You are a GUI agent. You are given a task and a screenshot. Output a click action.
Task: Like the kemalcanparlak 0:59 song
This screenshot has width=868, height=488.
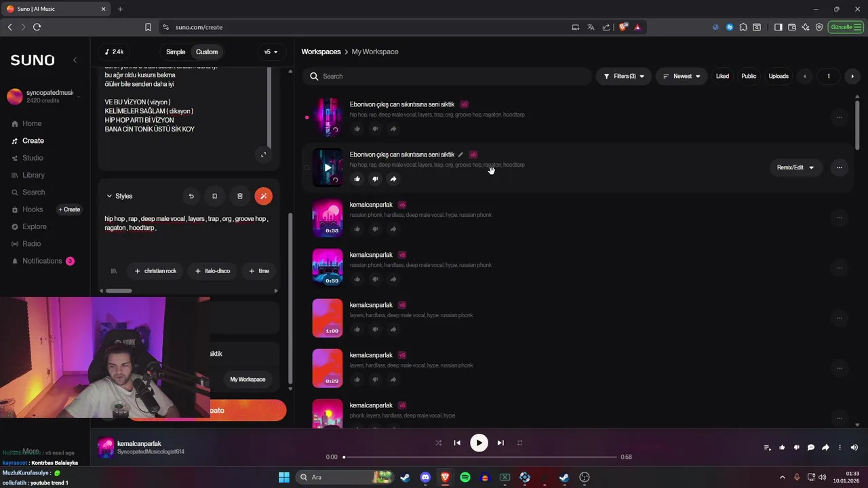(357, 279)
